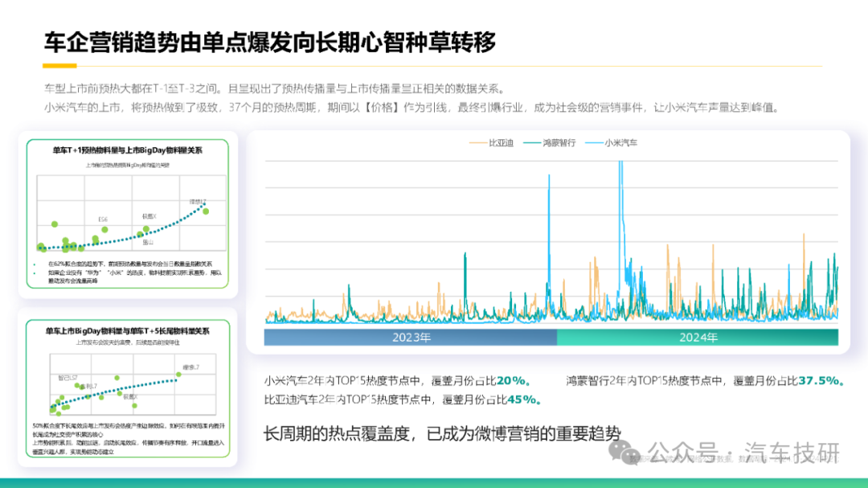Viewport: 868px width, 488px height.
Task: Click the 鸿蒙智行 legend entry
Action: 550,143
